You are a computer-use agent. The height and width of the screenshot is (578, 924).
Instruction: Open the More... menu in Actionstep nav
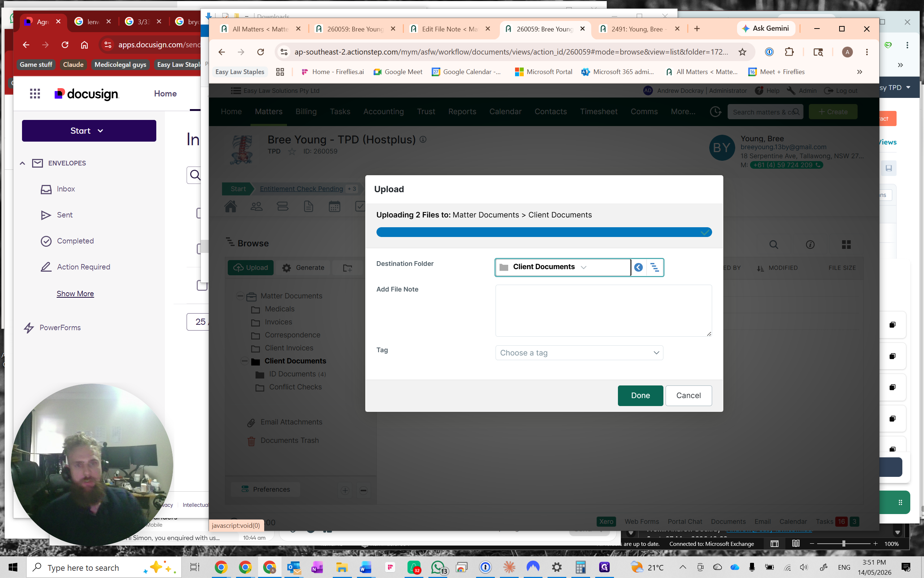click(683, 112)
